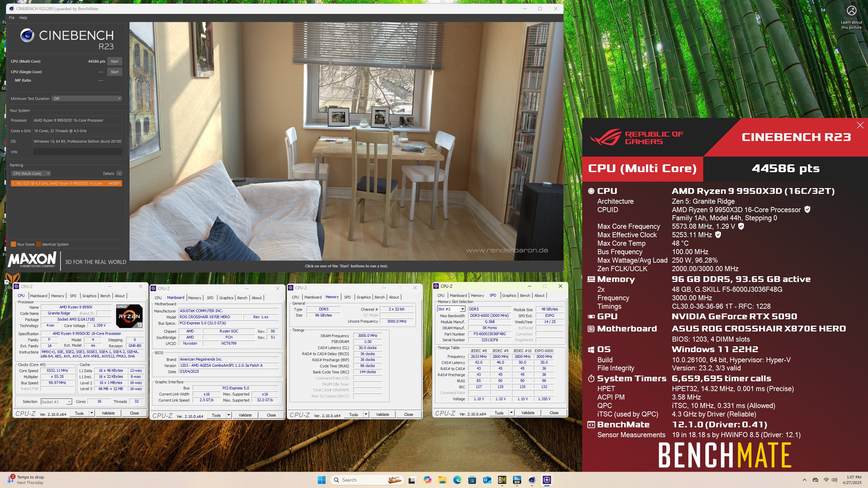Click Close button in Memory CPU-Z window
Viewport: 868px width, 488px height.
409,415
